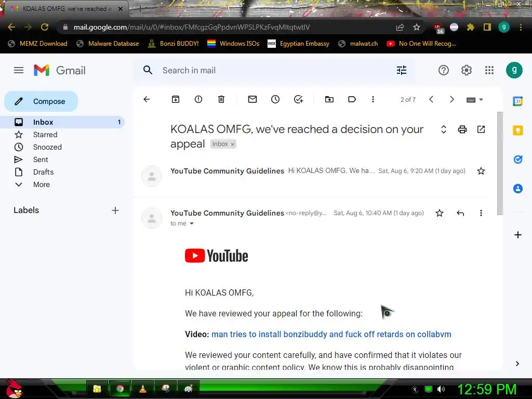Open More menu for 10:40 AM message
This screenshot has height=399, width=532.
[481, 213]
